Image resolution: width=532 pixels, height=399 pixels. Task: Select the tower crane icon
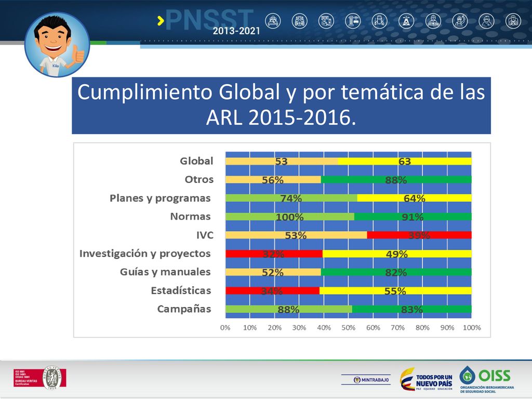(x=353, y=21)
